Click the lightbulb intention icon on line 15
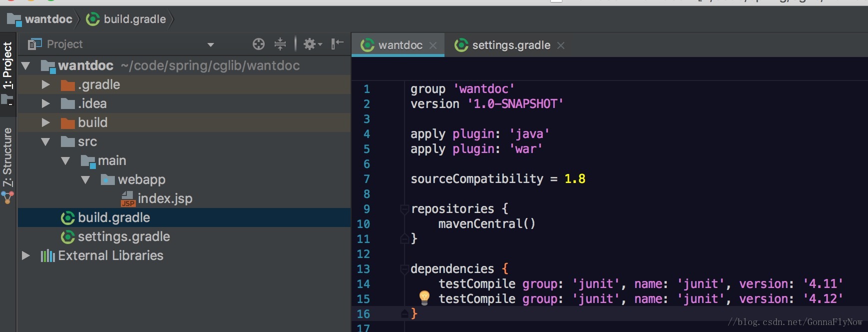The width and height of the screenshot is (868, 332). pos(424,298)
